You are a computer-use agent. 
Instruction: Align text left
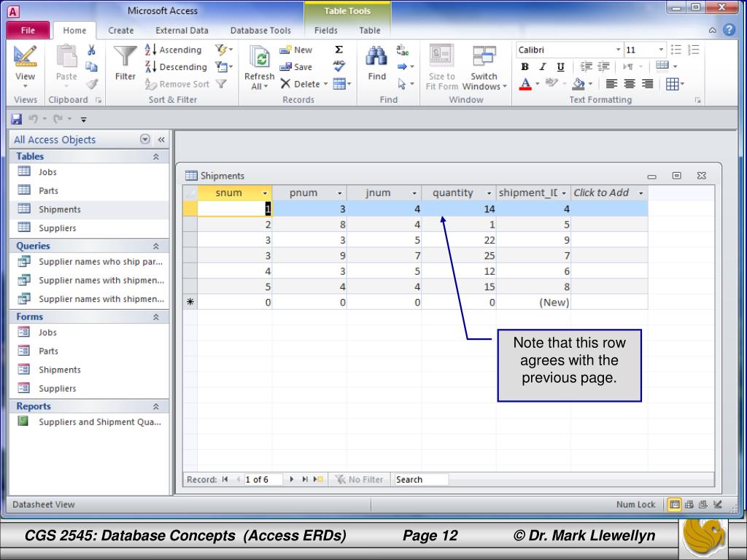click(x=611, y=85)
